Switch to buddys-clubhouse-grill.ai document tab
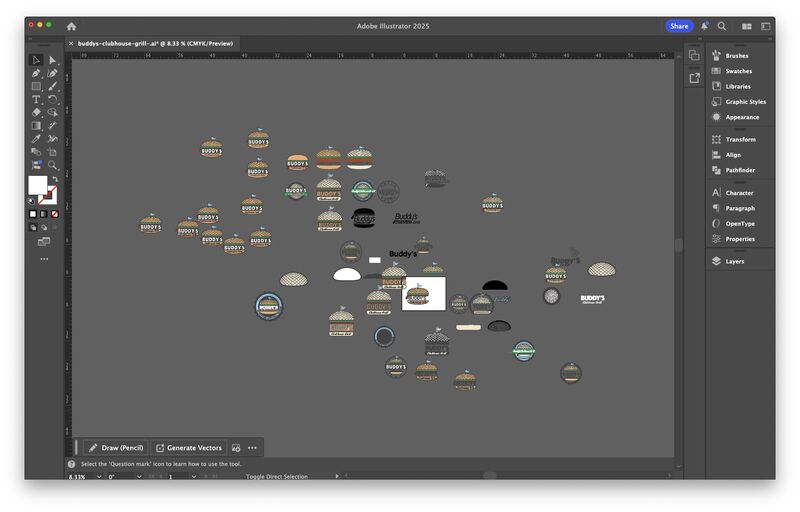800x512 pixels. (148, 44)
